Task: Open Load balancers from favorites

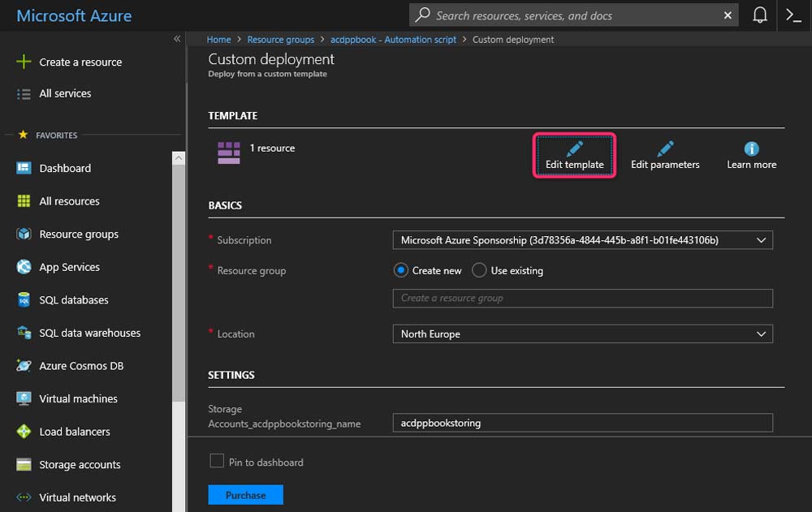Action: click(75, 432)
